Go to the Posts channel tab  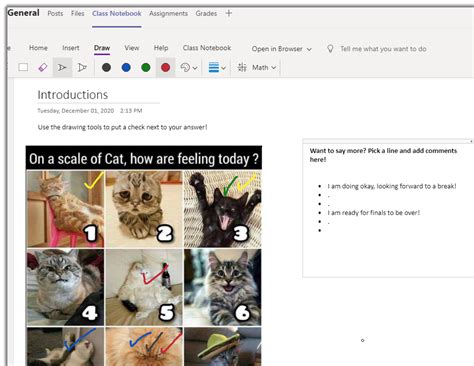[x=55, y=13]
